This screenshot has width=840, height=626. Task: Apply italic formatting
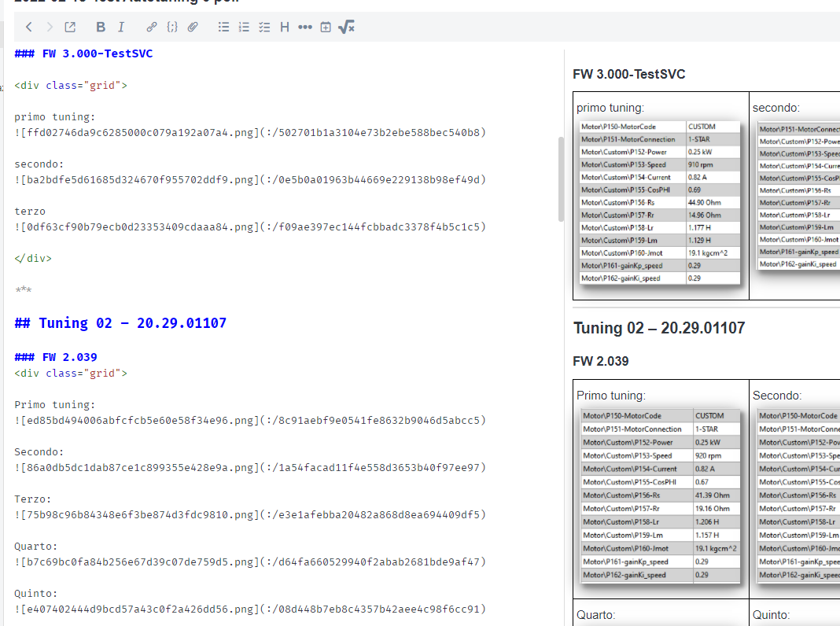(121, 27)
